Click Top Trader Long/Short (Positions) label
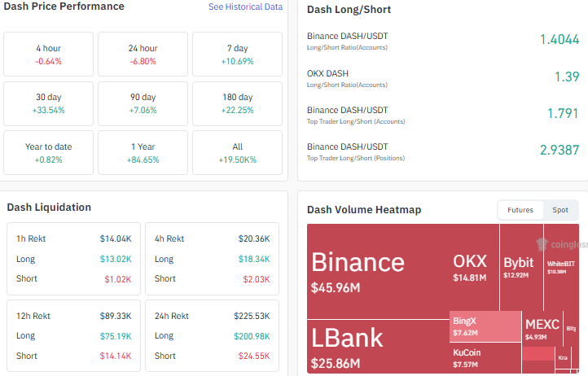The height and width of the screenshot is (376, 588). (x=356, y=158)
